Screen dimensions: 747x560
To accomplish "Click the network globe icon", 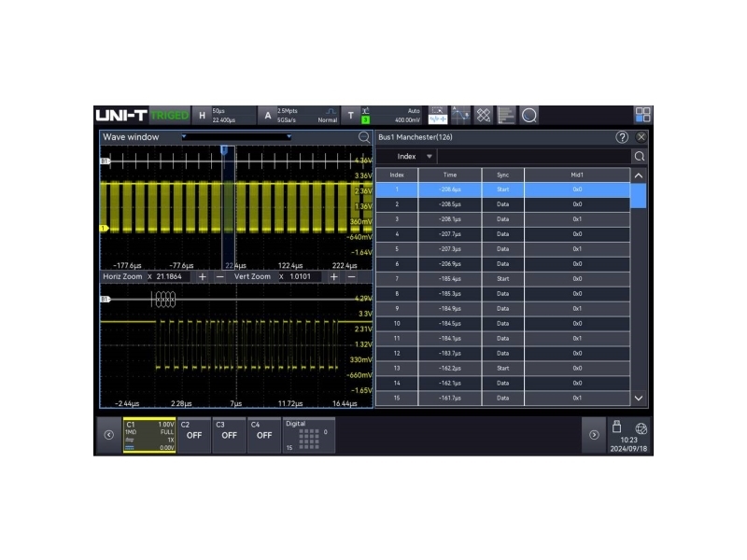I will tap(641, 428).
